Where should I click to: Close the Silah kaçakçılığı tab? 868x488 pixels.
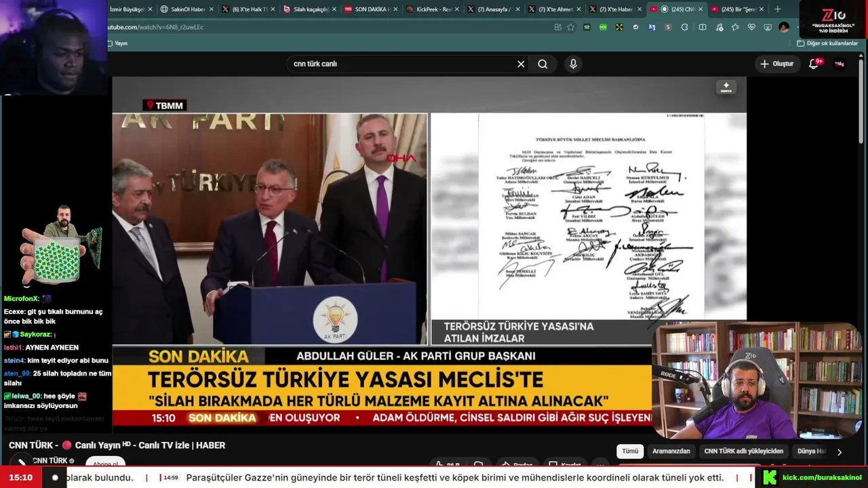pos(334,9)
